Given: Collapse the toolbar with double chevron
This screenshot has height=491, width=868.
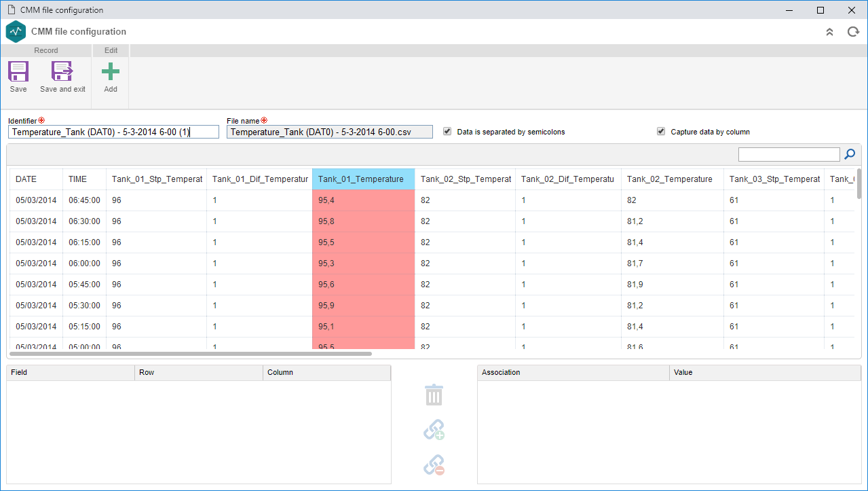Looking at the screenshot, I should [829, 32].
